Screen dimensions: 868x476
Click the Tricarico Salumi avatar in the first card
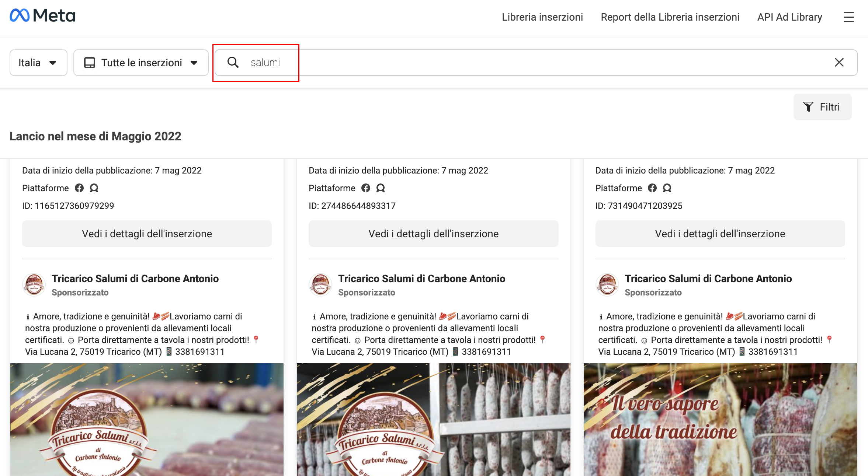[34, 284]
